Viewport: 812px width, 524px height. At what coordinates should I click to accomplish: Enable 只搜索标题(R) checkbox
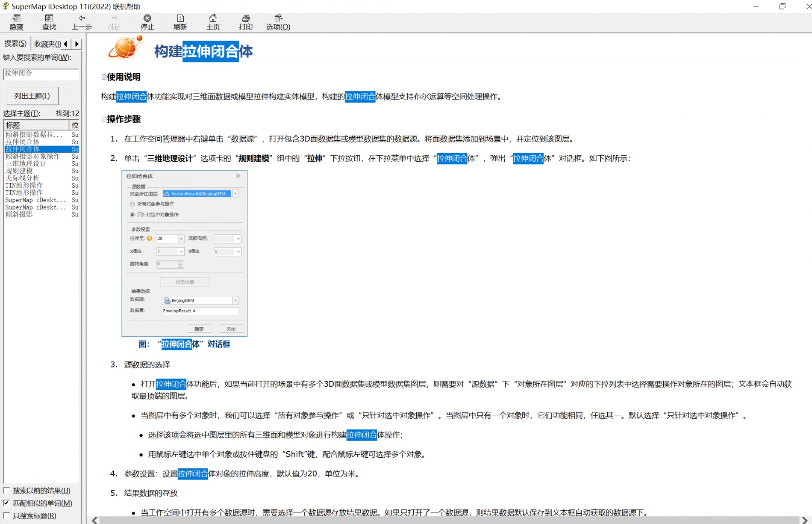coord(6,516)
